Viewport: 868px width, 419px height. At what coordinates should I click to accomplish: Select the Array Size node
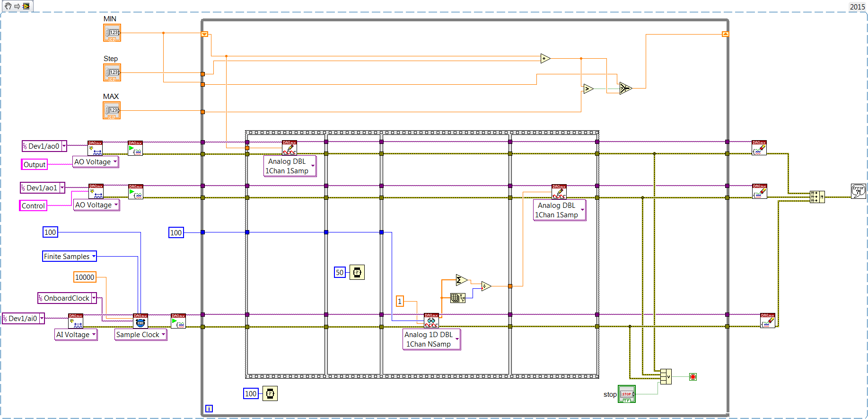[458, 298]
